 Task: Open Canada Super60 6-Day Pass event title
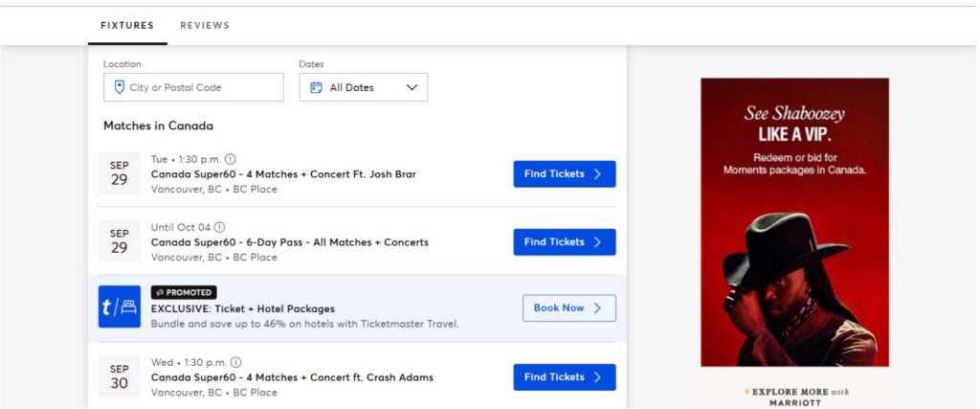click(x=289, y=242)
